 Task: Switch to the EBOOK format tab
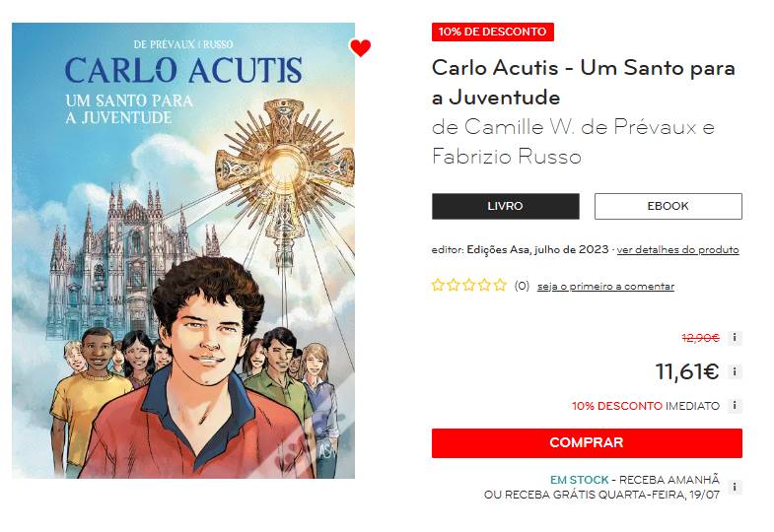click(x=668, y=206)
